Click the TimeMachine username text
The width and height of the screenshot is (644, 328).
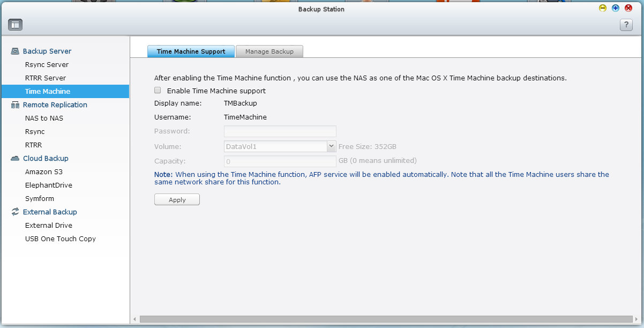click(x=245, y=117)
